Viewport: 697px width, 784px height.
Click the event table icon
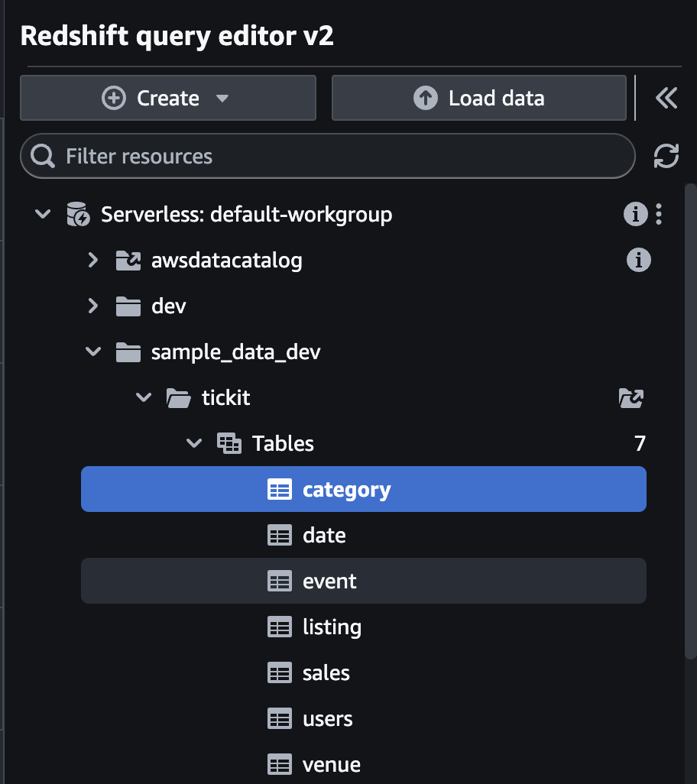(280, 582)
